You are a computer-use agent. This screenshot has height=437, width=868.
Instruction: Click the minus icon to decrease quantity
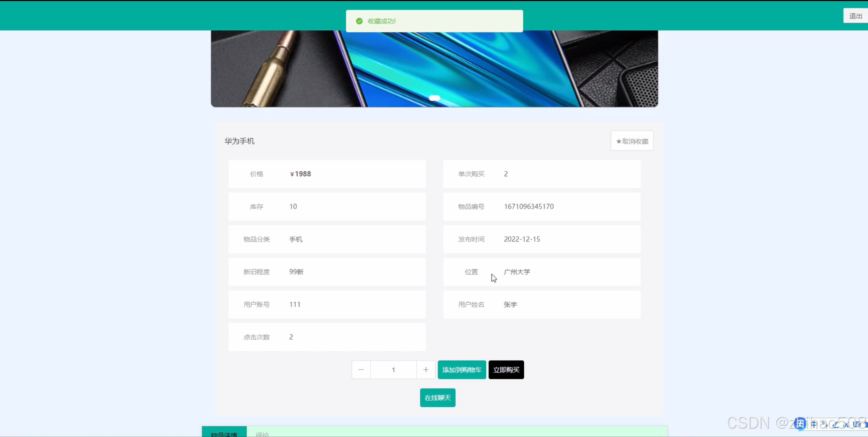click(x=361, y=370)
